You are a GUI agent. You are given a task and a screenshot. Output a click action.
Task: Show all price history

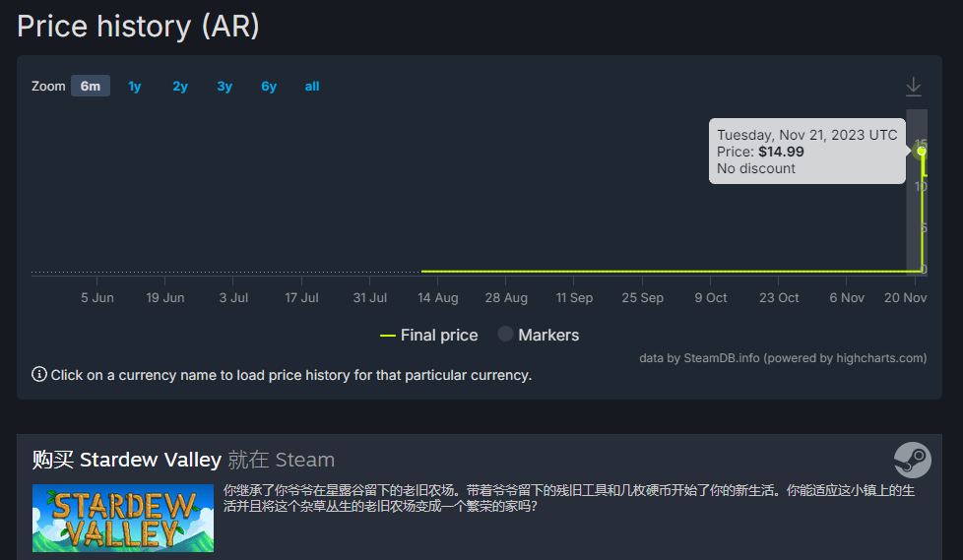pyautogui.click(x=312, y=86)
